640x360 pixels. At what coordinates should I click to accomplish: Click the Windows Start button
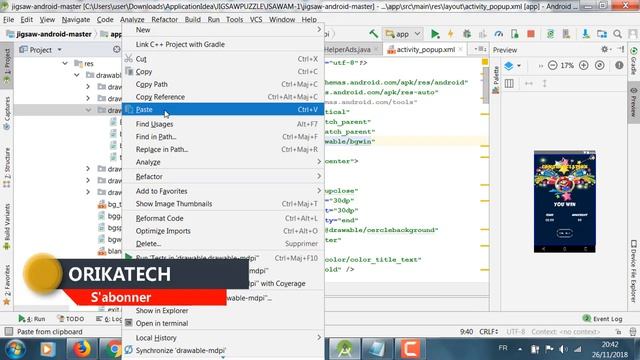click(15, 349)
